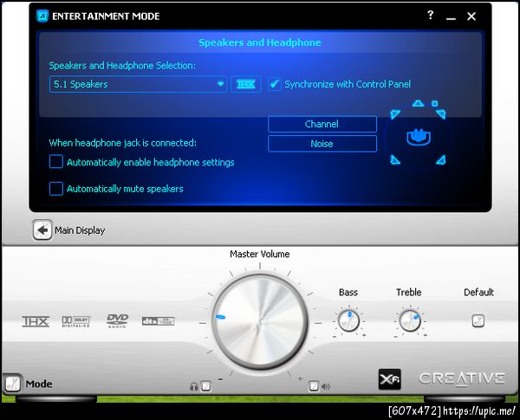Select the front left speaker icon
This screenshot has height=420, width=520.
[395, 114]
